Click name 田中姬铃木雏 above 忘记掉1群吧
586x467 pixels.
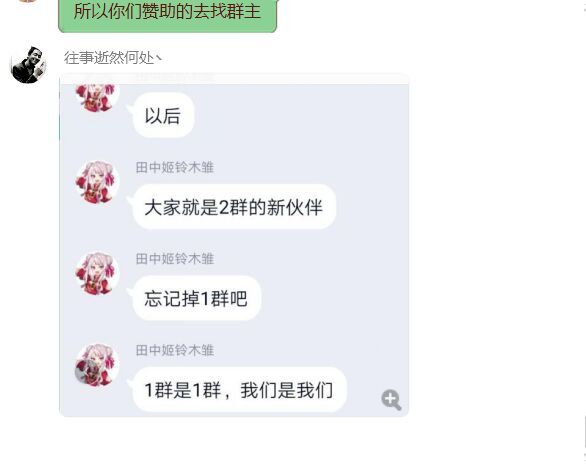175,259
